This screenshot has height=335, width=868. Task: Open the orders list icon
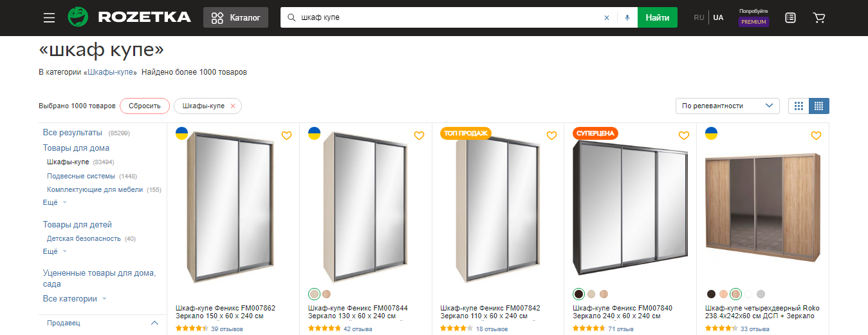point(791,17)
